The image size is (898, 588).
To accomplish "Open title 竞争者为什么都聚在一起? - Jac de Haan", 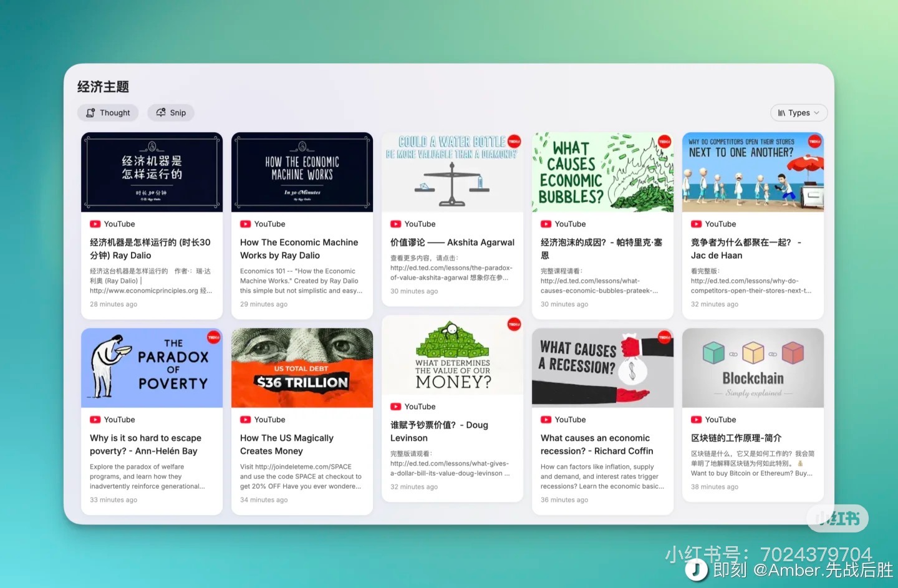I will [746, 249].
